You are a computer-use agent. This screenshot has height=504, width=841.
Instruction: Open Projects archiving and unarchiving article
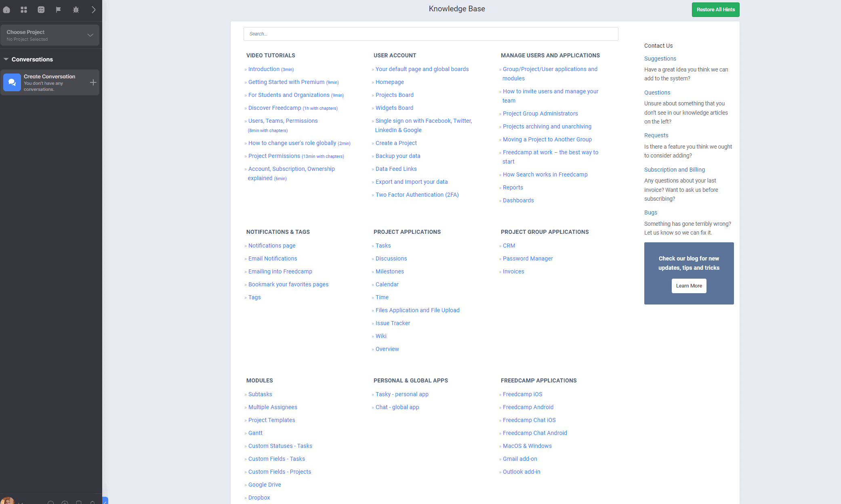coord(547,127)
